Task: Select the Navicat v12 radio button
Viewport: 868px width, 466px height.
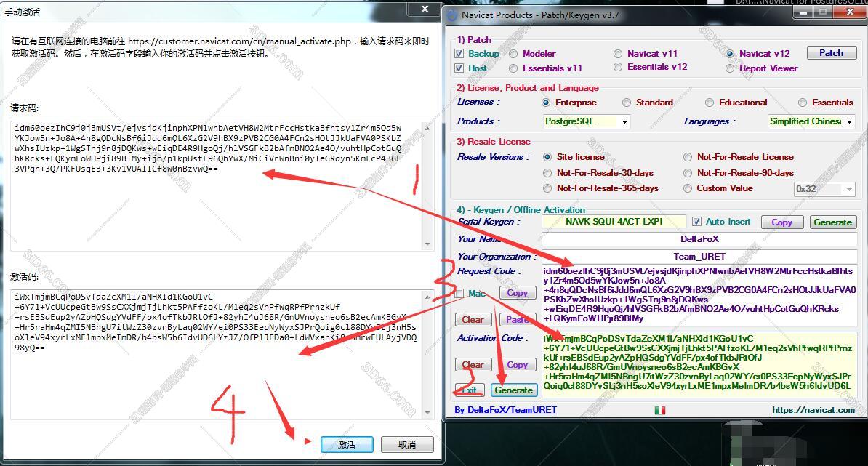Action: [730, 54]
